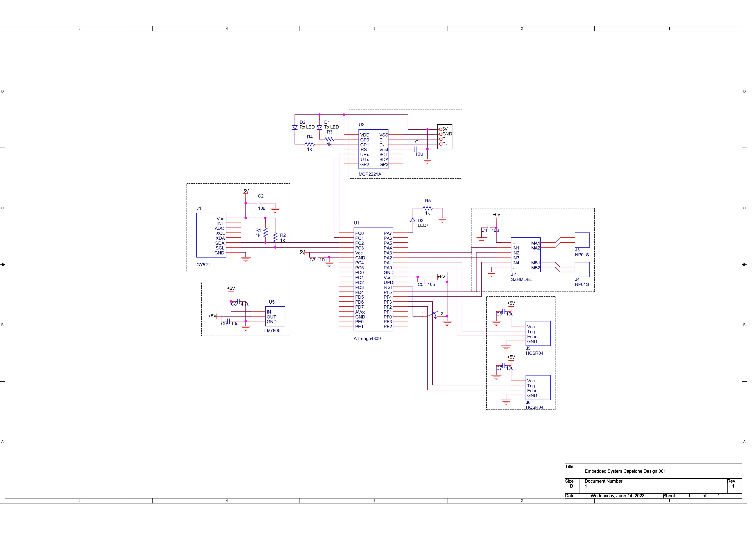Image resolution: width=756 pixels, height=535 pixels.
Task: Select the ATmega4809 U1 chip body
Action: 373,279
